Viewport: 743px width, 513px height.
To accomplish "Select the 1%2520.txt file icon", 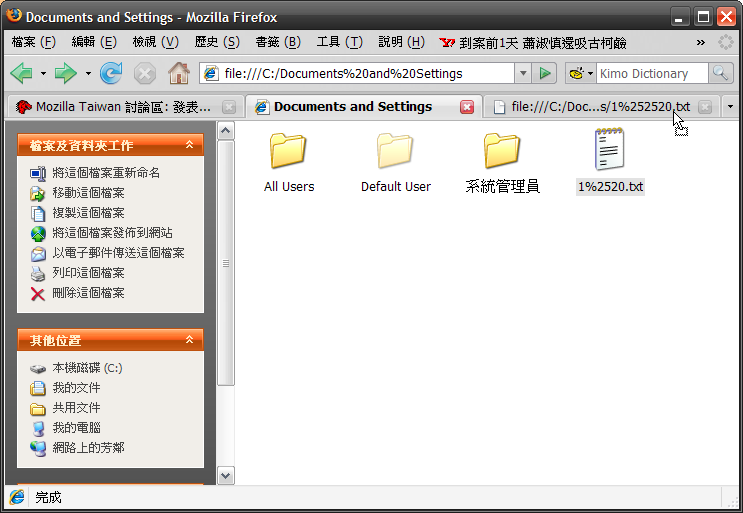I will pyautogui.click(x=609, y=149).
